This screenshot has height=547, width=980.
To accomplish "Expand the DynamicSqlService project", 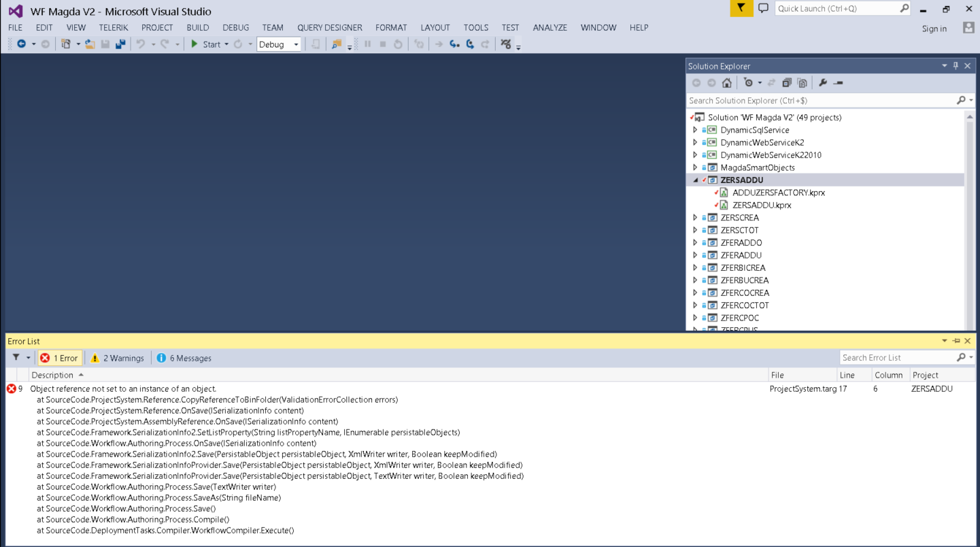I will click(x=695, y=130).
